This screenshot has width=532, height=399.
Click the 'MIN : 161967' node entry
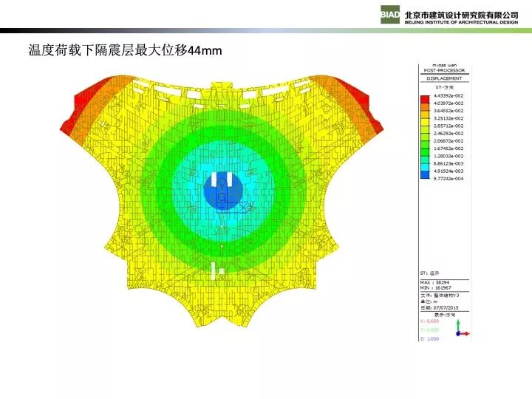click(436, 287)
